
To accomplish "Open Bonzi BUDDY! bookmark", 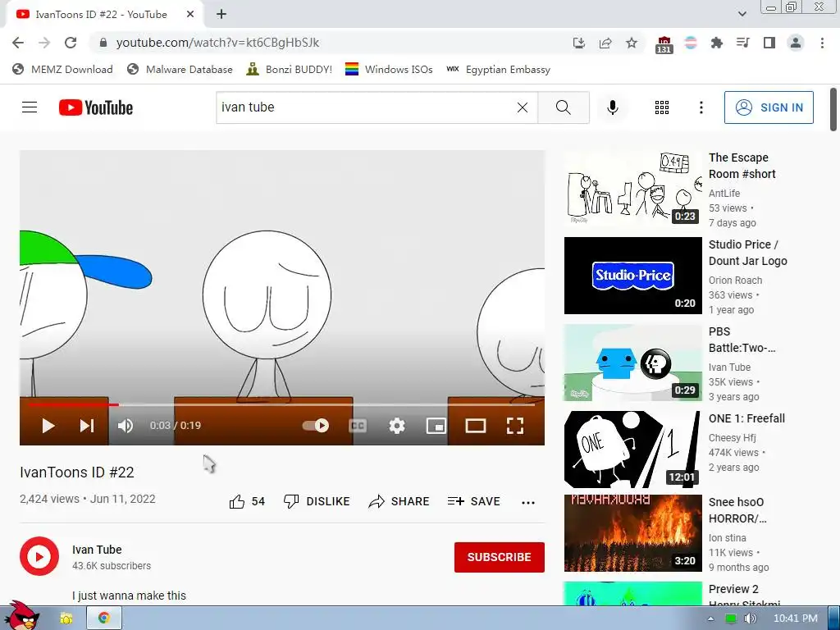I will point(290,69).
